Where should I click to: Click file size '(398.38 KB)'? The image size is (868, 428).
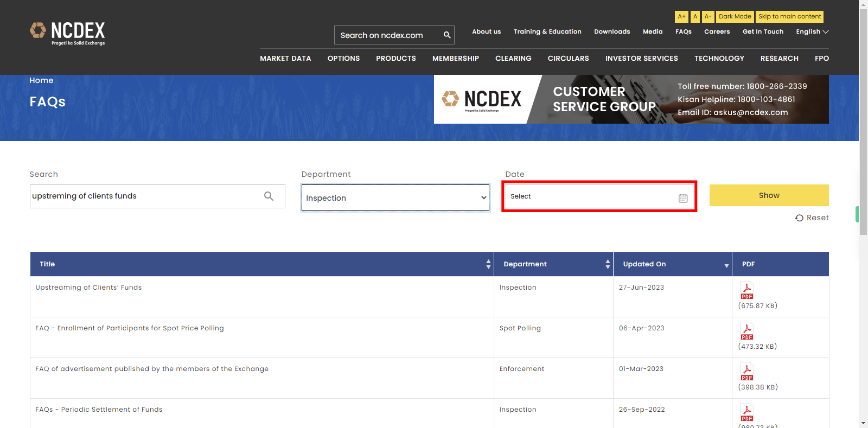758,387
